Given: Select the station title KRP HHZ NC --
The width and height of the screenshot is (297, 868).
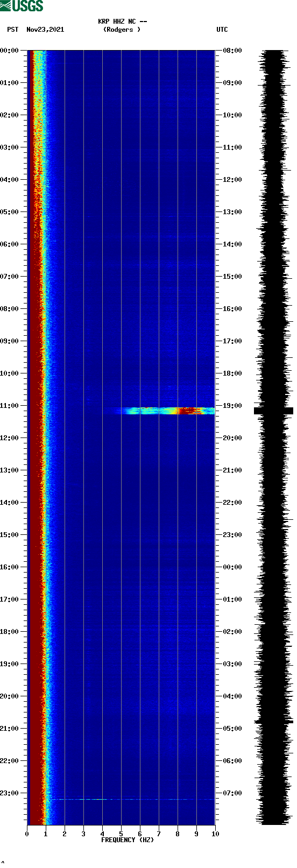Looking at the screenshot, I should click(123, 22).
